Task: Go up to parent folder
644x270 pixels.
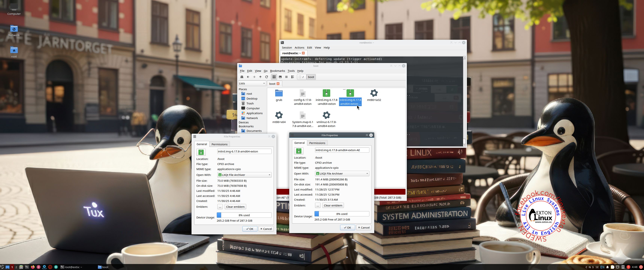Action: [260, 77]
